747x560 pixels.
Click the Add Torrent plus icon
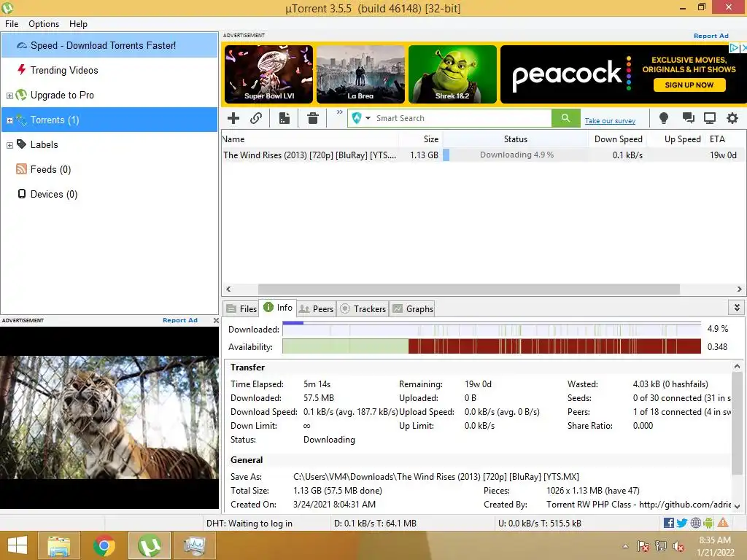coord(233,118)
